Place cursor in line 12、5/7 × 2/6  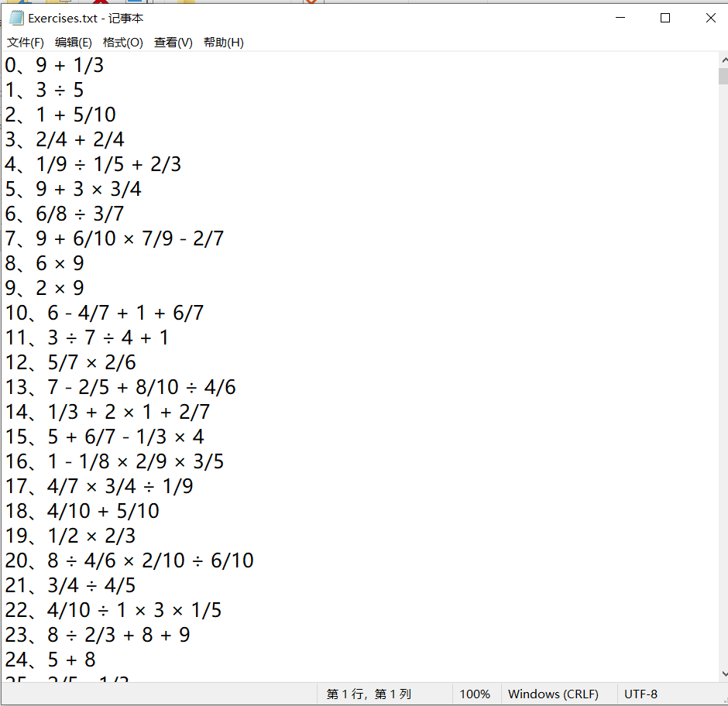tap(70, 362)
